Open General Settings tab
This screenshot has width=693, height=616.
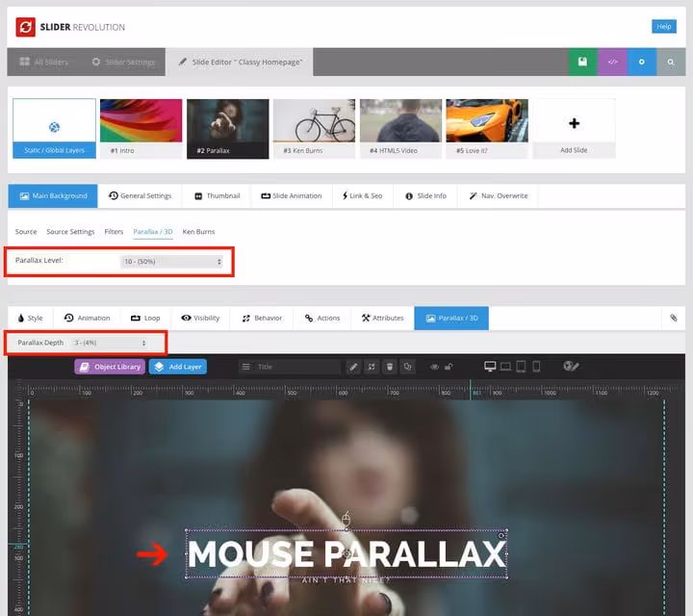(x=141, y=195)
